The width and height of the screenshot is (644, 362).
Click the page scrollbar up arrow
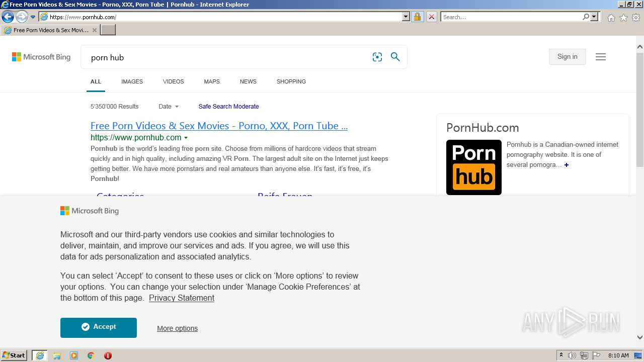click(x=640, y=47)
